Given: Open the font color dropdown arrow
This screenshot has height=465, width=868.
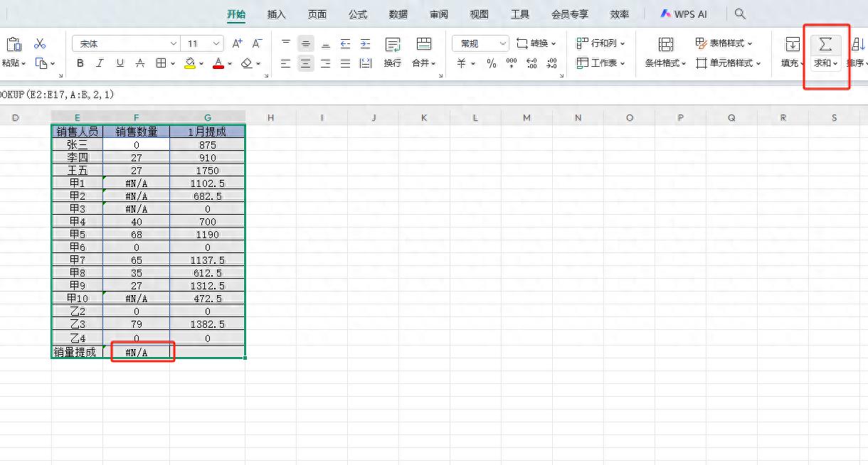Looking at the screenshot, I should (x=229, y=63).
